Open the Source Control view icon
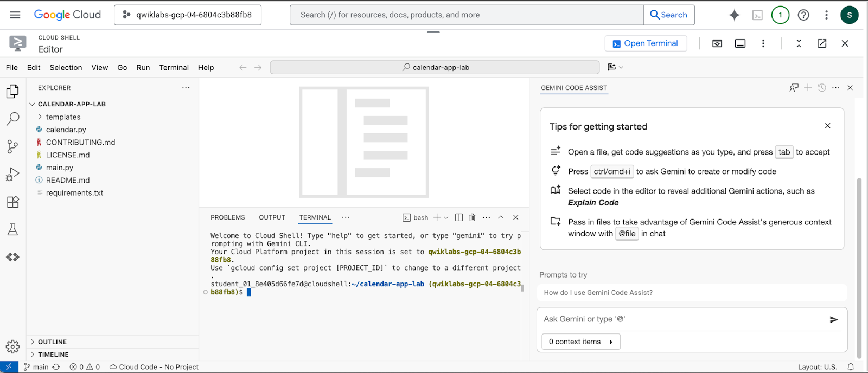 pos(12,146)
